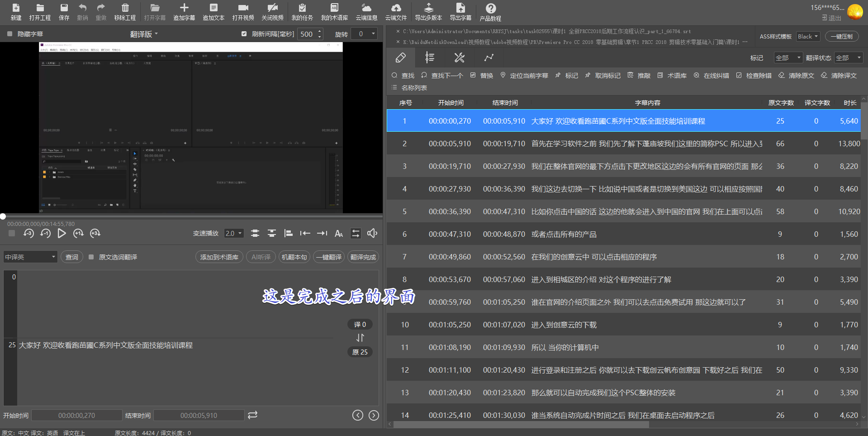This screenshot has width=868, height=436.
Task: Switch to the curve graph tab
Action: click(489, 57)
